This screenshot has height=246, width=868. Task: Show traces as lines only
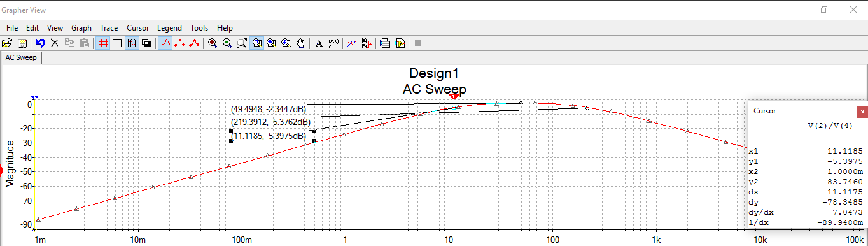click(x=165, y=43)
